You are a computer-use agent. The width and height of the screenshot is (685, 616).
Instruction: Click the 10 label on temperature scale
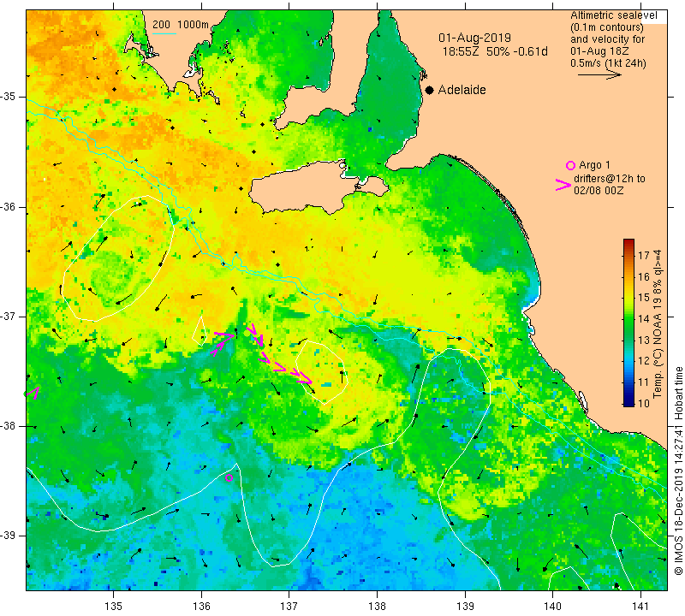644,403
